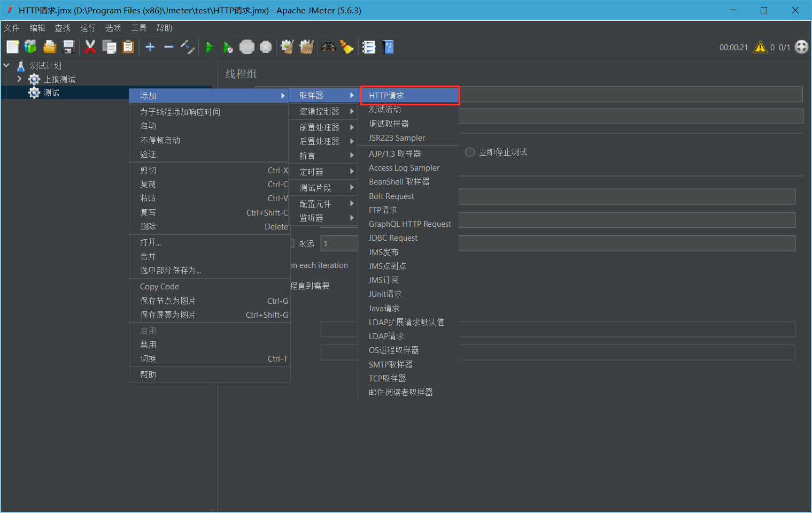Open the 工具 menu in menu bar
812x513 pixels.
(138, 28)
